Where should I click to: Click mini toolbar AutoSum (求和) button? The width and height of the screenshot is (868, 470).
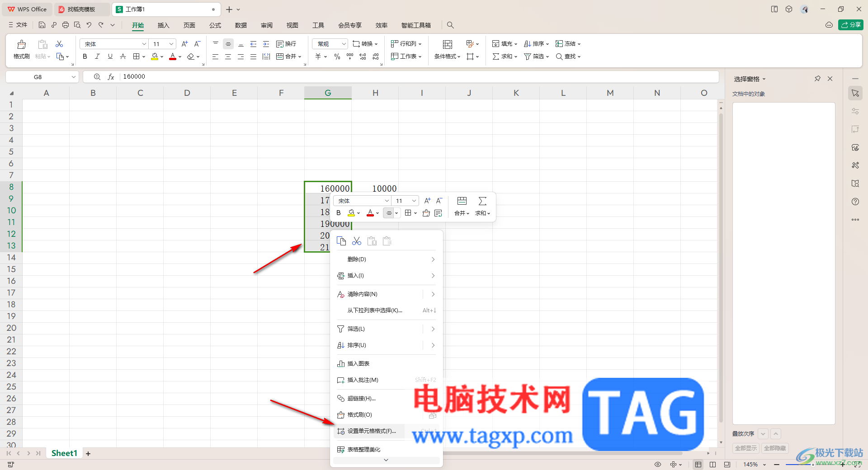(482, 207)
